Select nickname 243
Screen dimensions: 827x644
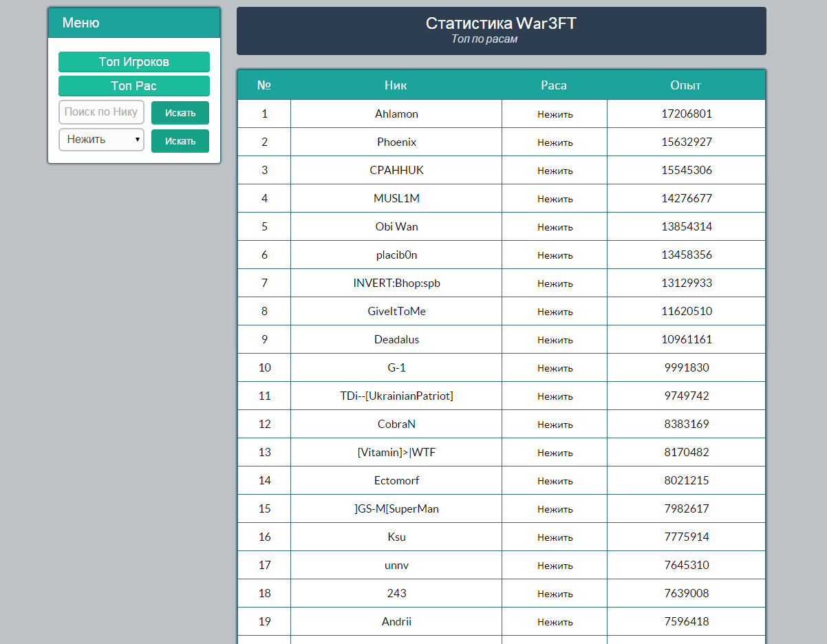(396, 594)
